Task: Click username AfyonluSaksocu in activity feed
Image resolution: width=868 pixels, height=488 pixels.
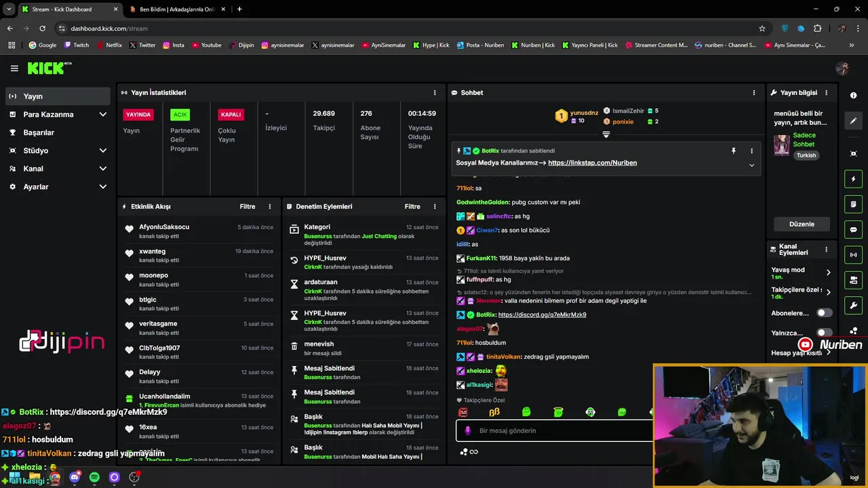Action: tap(164, 227)
